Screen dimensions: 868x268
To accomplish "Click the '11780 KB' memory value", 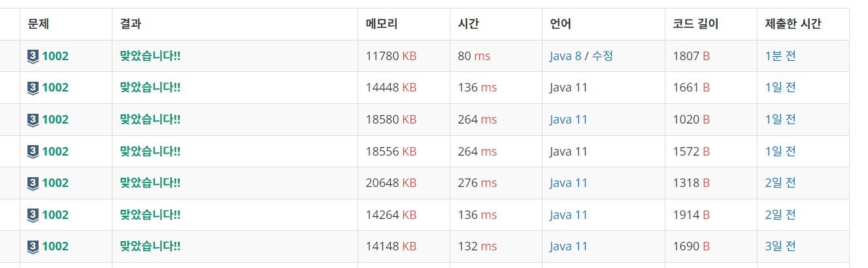I will point(391,56).
